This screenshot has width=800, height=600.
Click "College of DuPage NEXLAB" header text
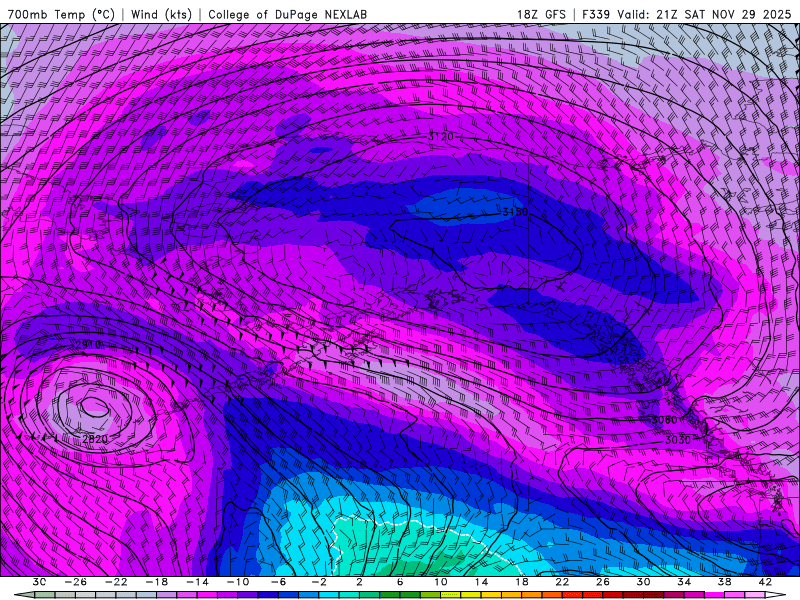(287, 15)
